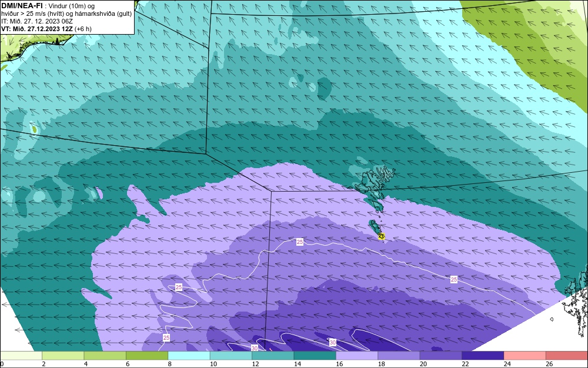The image size is (588, 368).
Task: Click the dark teal 14–16 legend swatch
Action: pos(315,356)
